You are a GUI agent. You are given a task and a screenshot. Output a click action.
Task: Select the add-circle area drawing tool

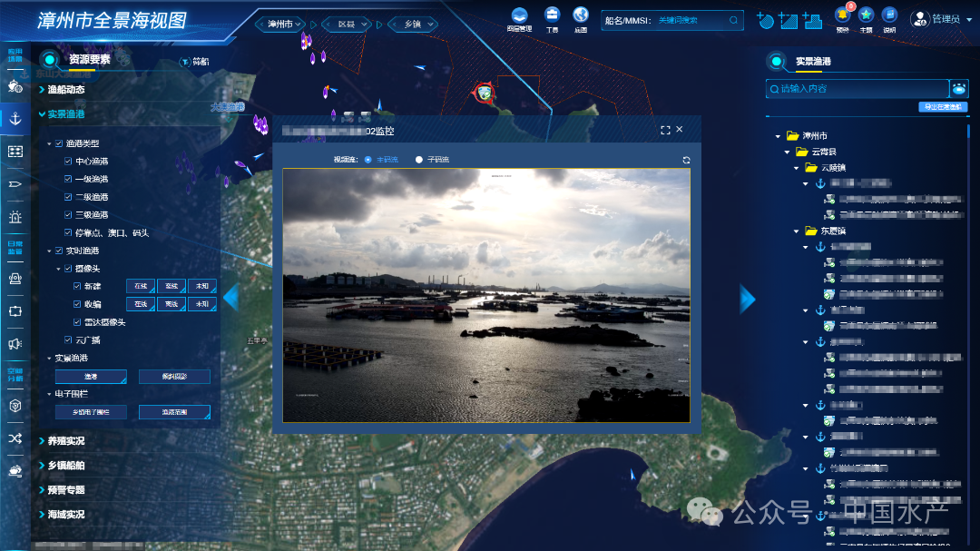coord(764,20)
